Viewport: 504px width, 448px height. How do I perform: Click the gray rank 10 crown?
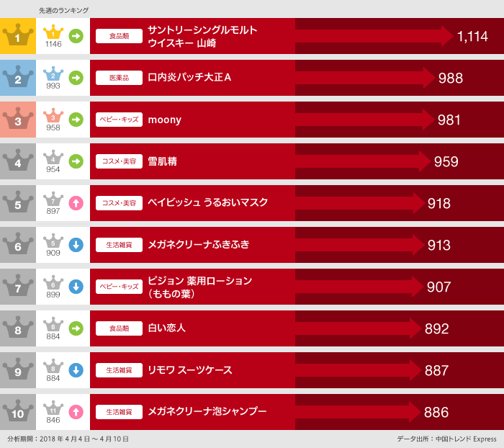[x=17, y=411]
